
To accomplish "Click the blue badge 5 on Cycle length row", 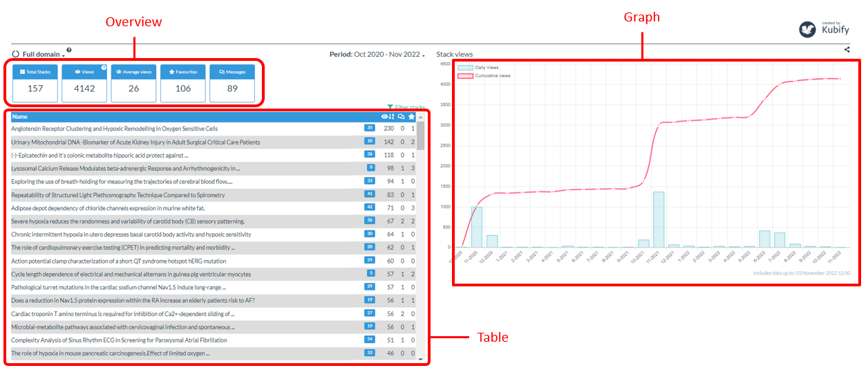I will pos(371,273).
